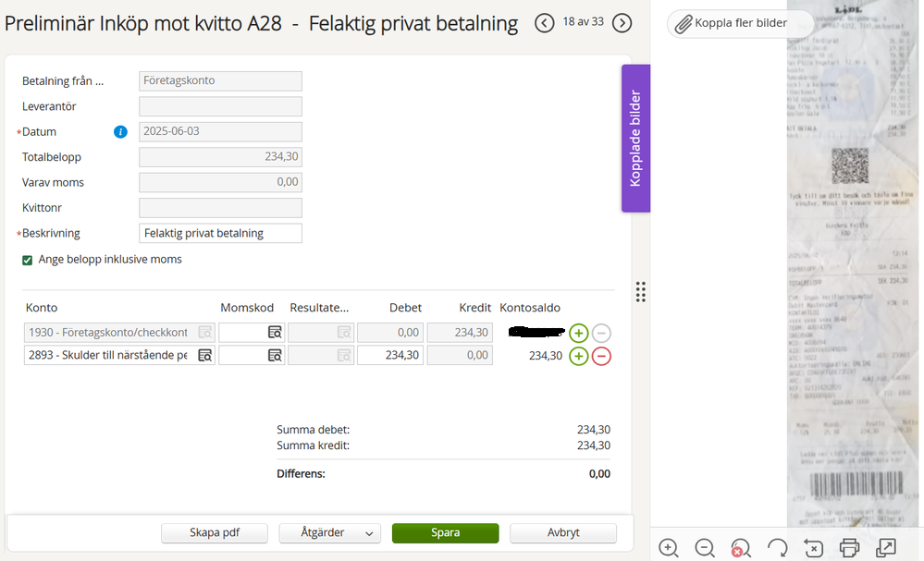Zoom in on the receipt image
The height and width of the screenshot is (561, 924).
click(x=668, y=548)
